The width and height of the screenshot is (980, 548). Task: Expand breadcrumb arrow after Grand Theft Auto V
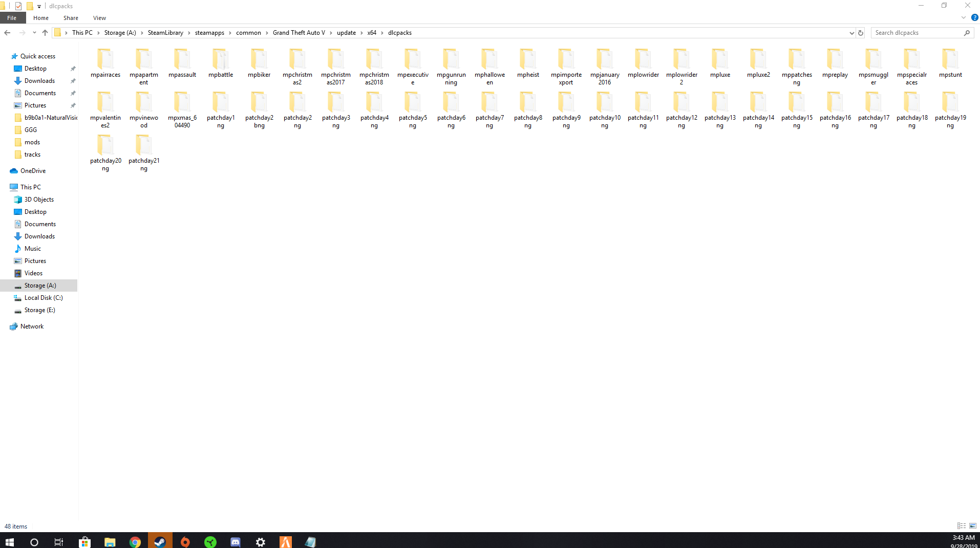point(331,33)
